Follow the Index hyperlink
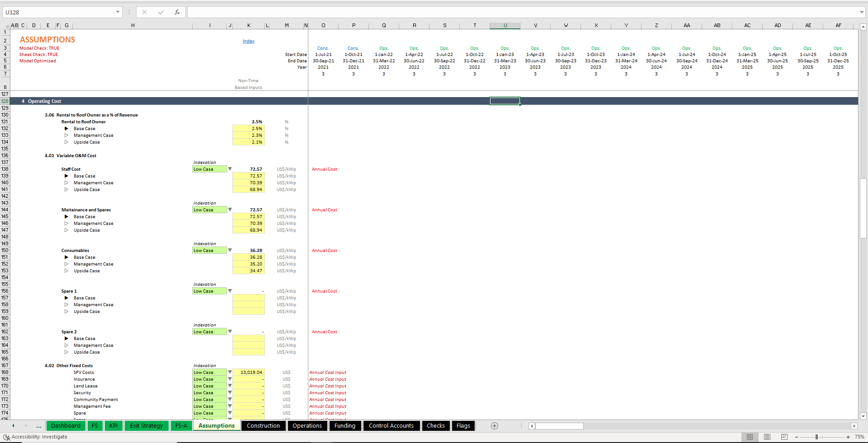 pos(249,41)
